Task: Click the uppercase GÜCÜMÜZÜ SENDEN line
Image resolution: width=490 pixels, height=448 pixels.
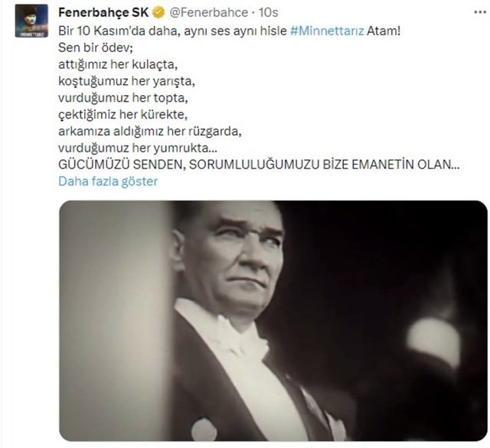Action: click(x=259, y=165)
